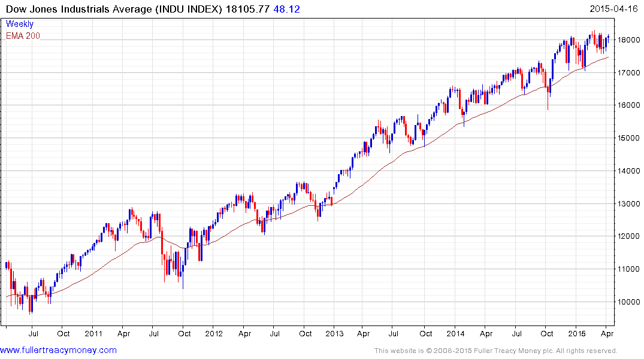This screenshot has height=359, width=644.
Task: Click the www.fullertreacymoney.com link
Action: click(58, 351)
